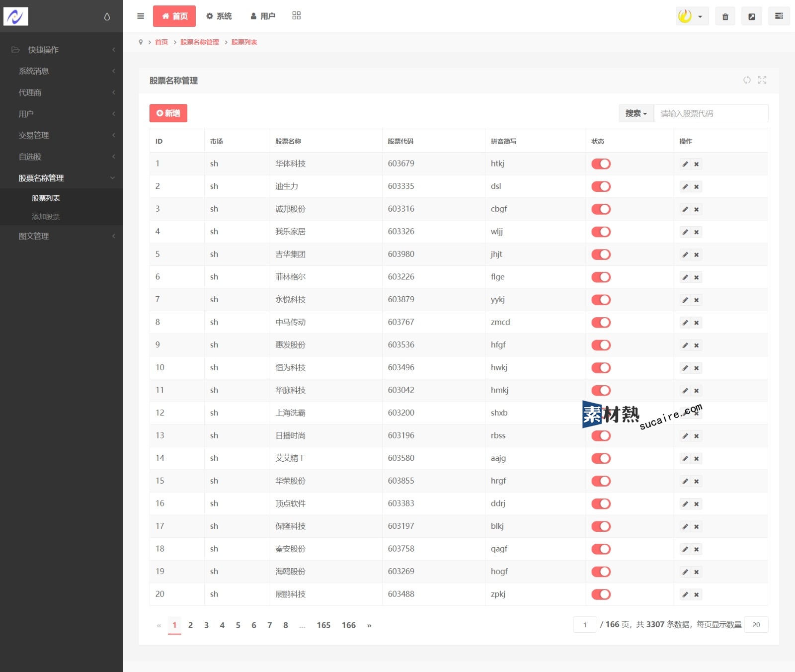Screen dimensions: 795x672
Task: Click 首页 breadcrumb link
Action: pyautogui.click(x=161, y=42)
